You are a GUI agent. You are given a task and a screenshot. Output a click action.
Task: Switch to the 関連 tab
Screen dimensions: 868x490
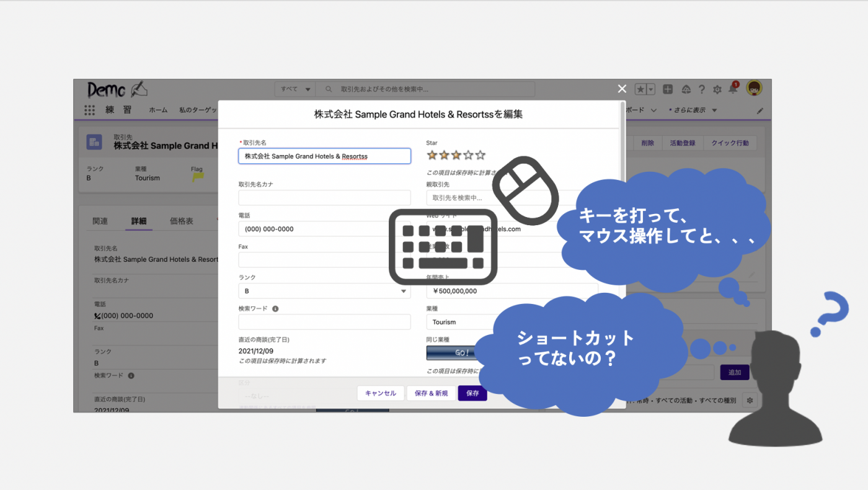coord(100,221)
